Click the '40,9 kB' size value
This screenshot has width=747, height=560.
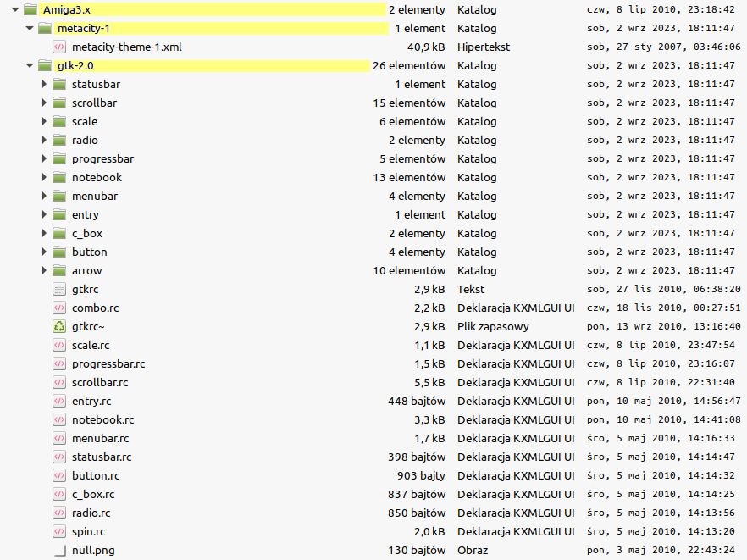pos(426,47)
